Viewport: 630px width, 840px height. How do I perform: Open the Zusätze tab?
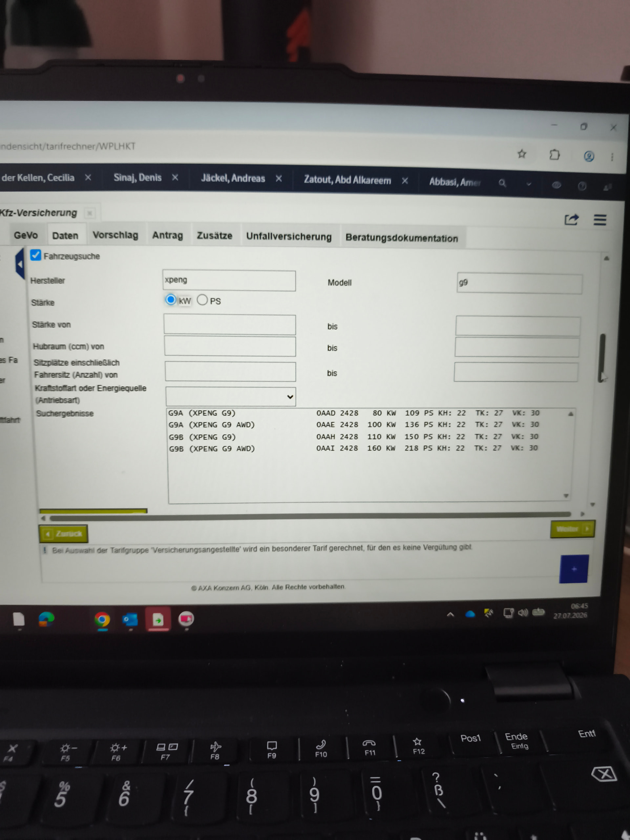pyautogui.click(x=215, y=236)
